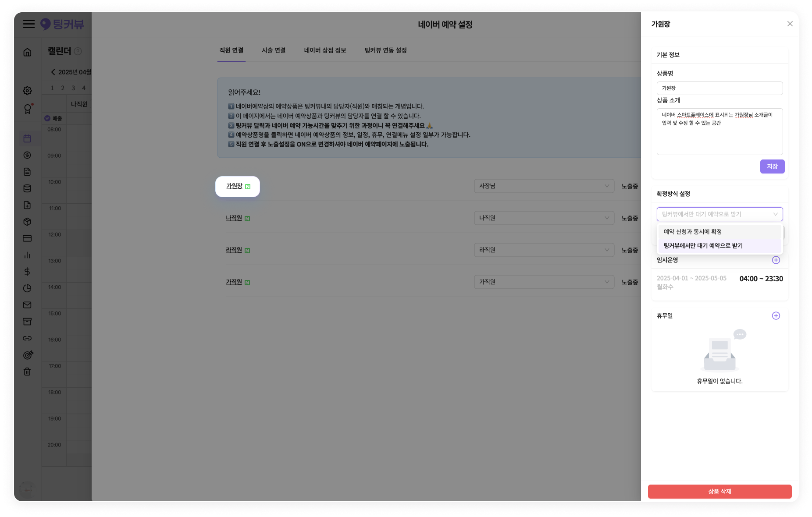Open the credit card icon in sidebar
Screen dimensions: 812x517
(27, 238)
